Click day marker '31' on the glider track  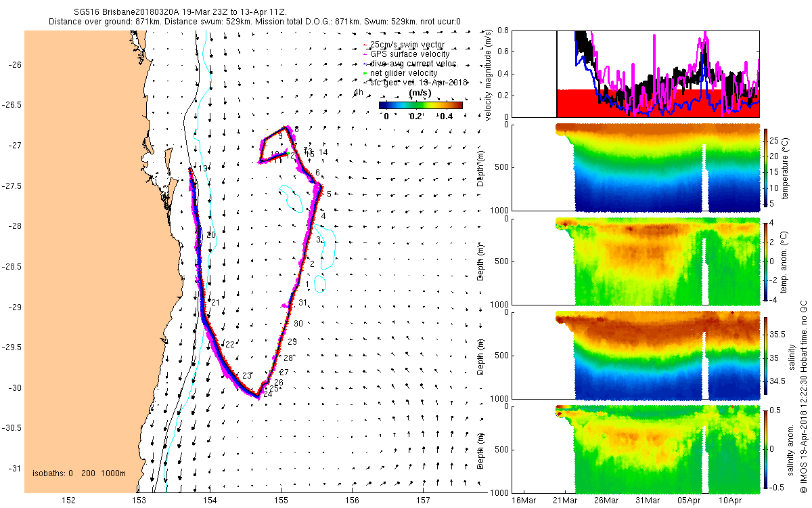(x=302, y=303)
